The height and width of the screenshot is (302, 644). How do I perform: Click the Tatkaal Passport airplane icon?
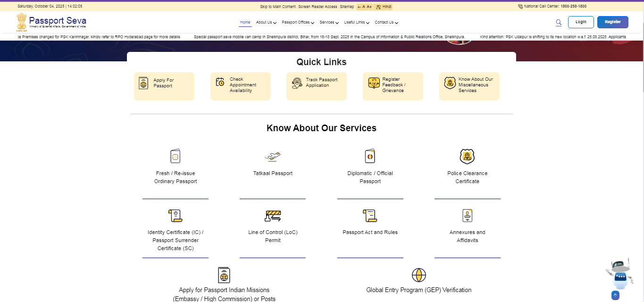[x=273, y=156]
